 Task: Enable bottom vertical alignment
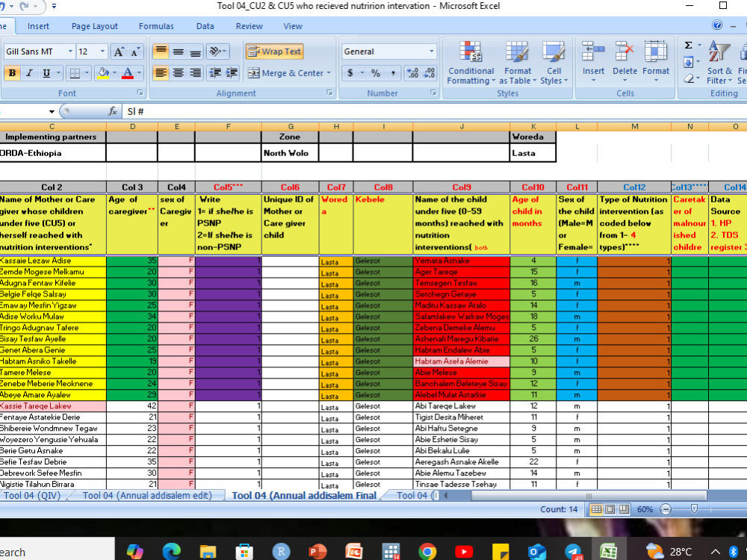(x=195, y=52)
